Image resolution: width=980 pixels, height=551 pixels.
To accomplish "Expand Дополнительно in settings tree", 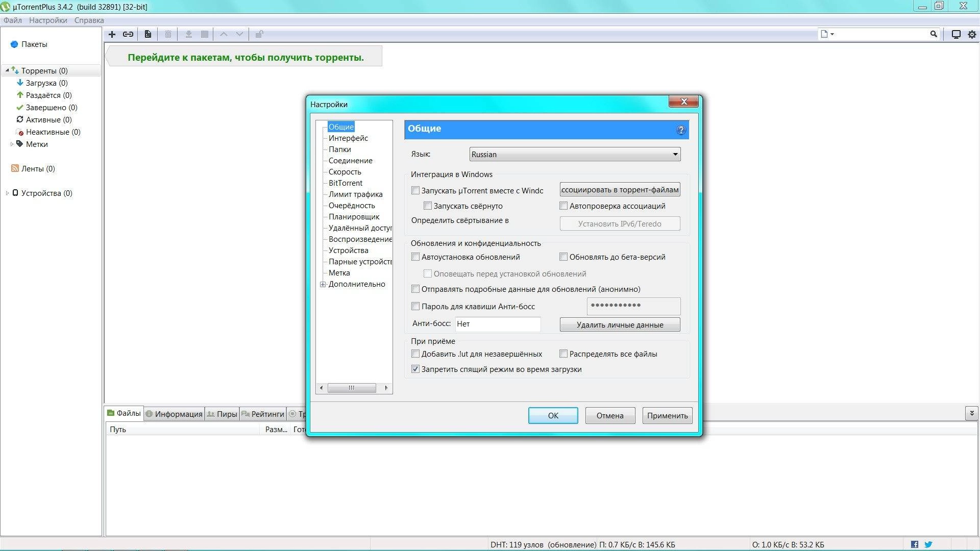I will [323, 284].
